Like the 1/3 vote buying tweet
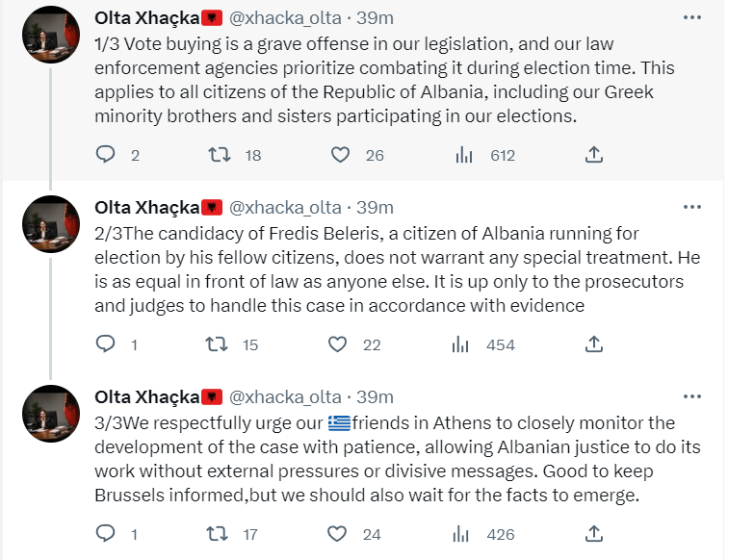This screenshot has width=754, height=560. coord(339,155)
